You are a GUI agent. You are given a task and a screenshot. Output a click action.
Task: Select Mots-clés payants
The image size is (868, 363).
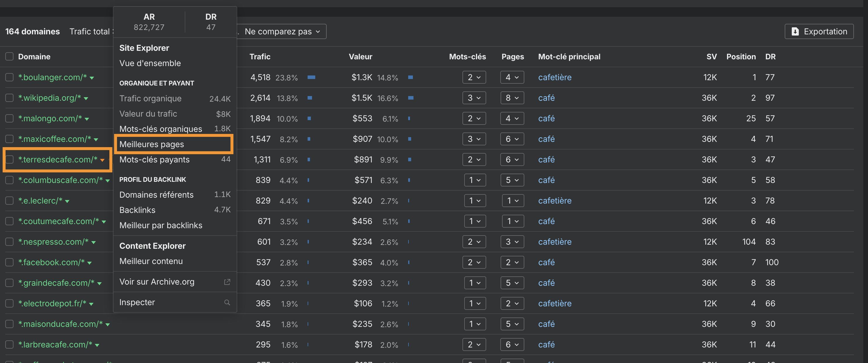(154, 159)
